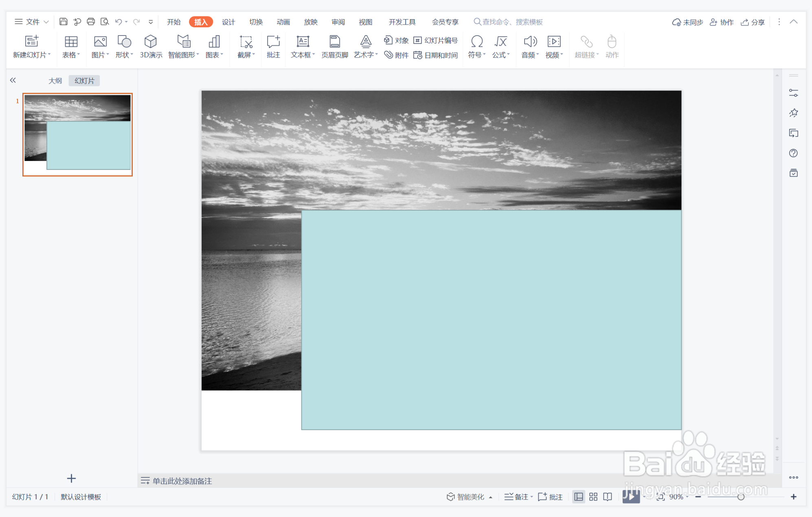
Task: Insert 幻灯片编号 slide number
Action: pos(436,40)
